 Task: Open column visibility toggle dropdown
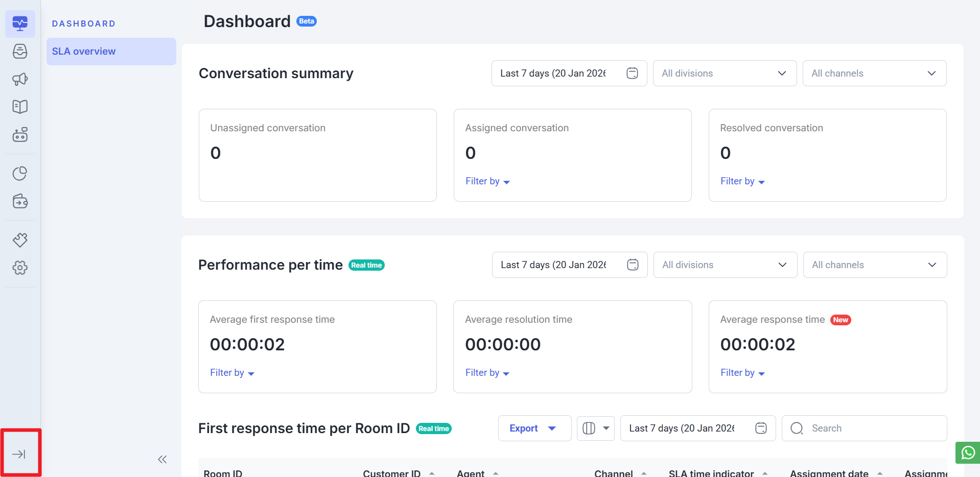[x=596, y=428]
